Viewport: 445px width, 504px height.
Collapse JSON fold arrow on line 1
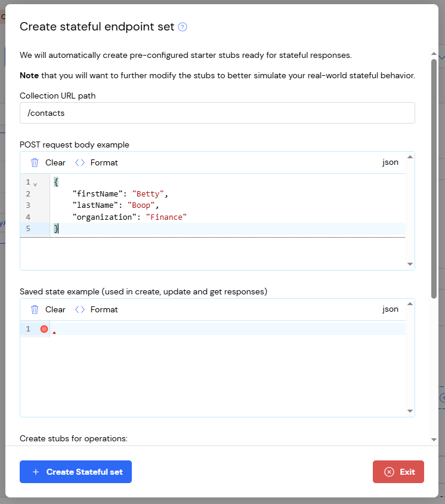[35, 185]
